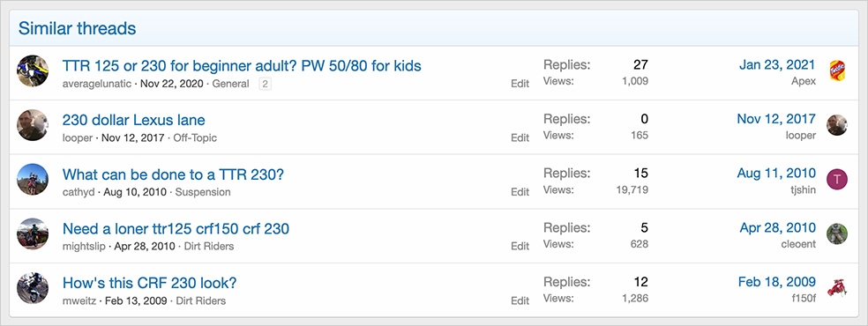Open Apex's Twistie avatar on the right
This screenshot has width=868, height=326.
[837, 70]
